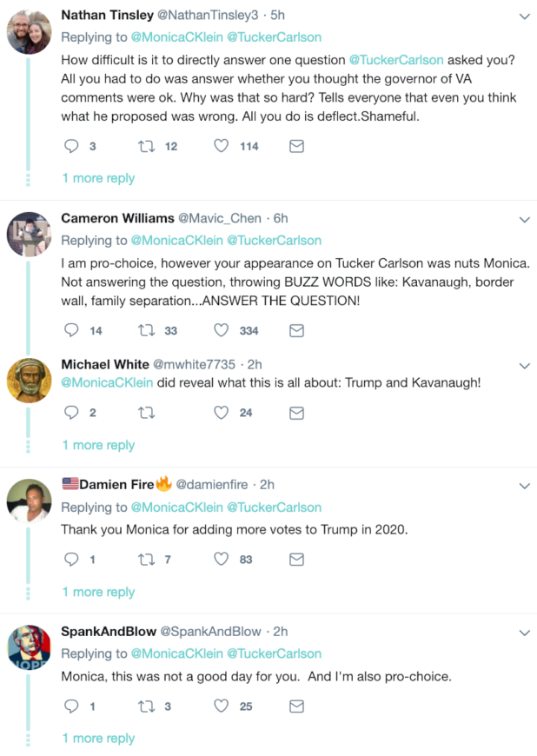View Michael White's profile picture
This screenshot has width=537, height=756.
pyautogui.click(x=29, y=380)
